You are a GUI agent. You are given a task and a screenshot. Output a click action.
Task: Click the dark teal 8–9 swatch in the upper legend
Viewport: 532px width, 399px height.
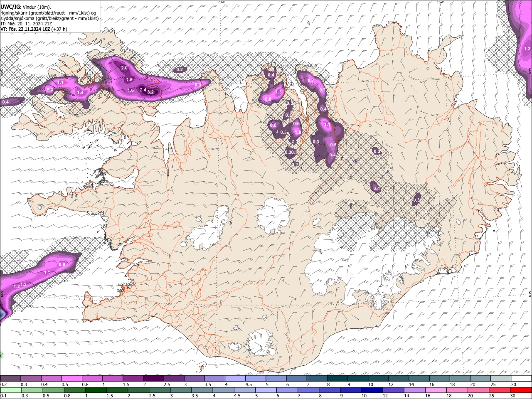point(337,378)
